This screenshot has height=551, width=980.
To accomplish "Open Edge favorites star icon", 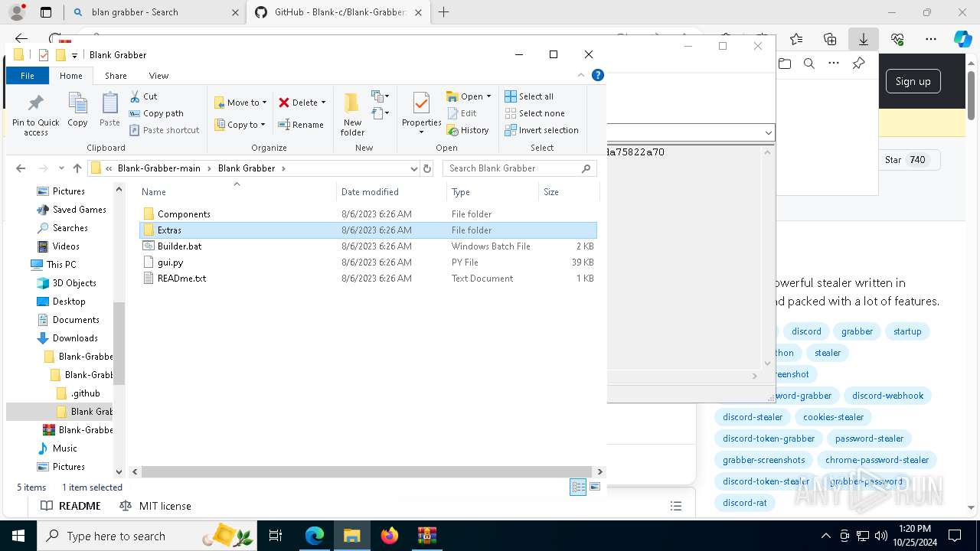I will 796,39.
